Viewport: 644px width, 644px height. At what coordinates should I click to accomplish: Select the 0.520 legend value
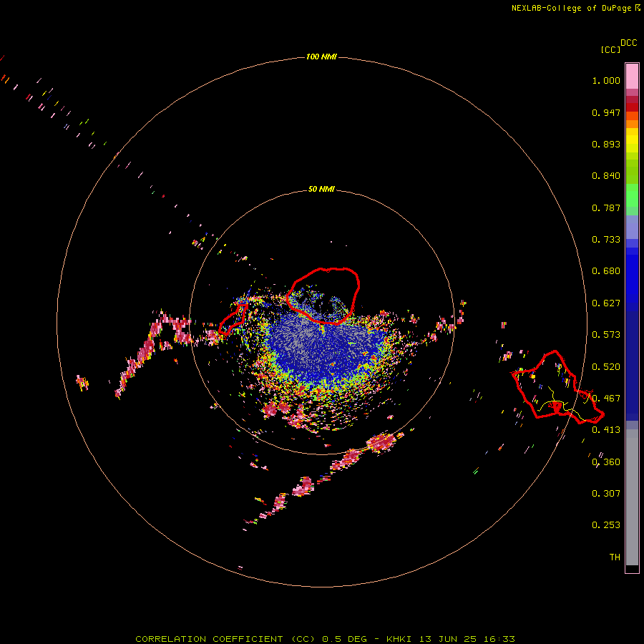tap(606, 367)
